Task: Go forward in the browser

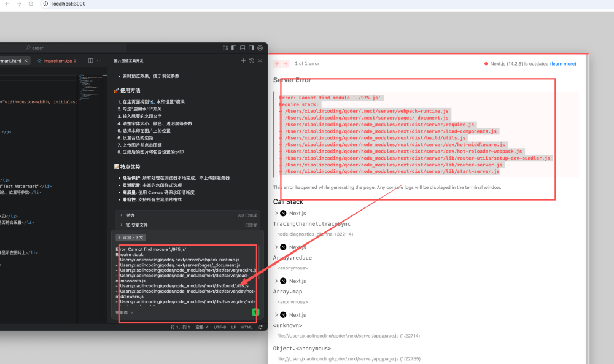Action: pyautogui.click(x=19, y=4)
